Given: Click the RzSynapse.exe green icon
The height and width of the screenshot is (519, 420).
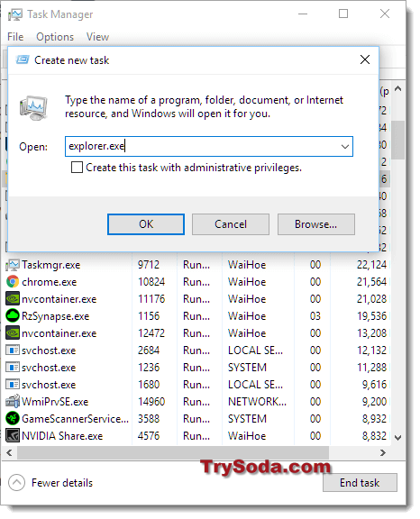Looking at the screenshot, I should coord(13,316).
